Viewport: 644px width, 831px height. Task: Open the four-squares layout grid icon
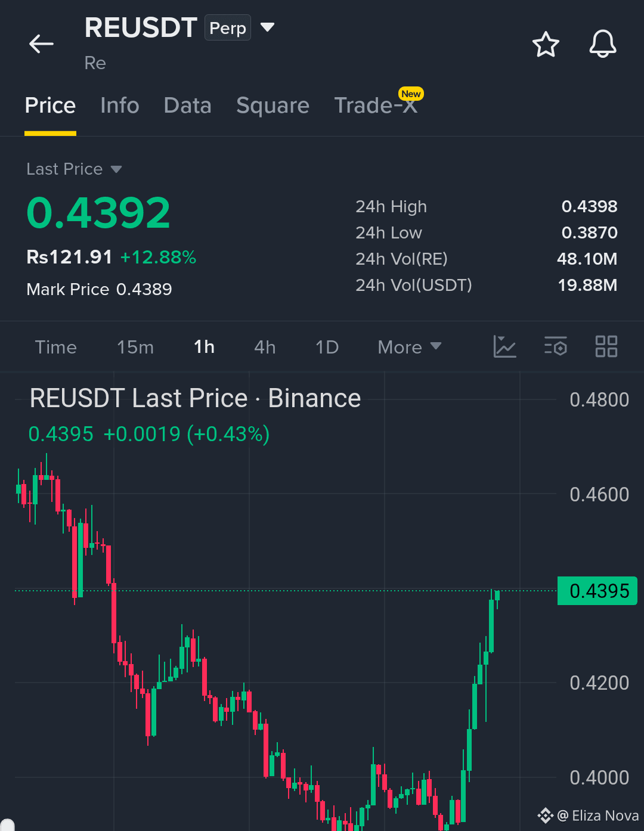(606, 346)
